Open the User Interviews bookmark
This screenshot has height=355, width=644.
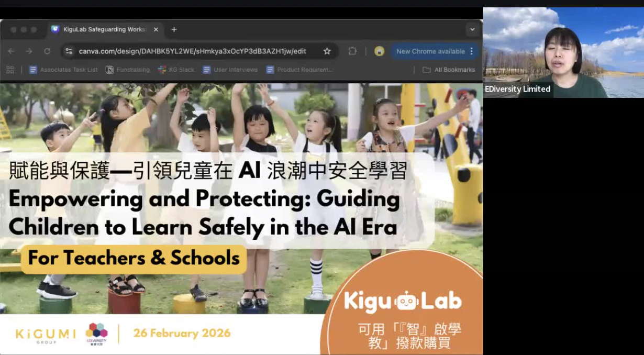(x=230, y=69)
